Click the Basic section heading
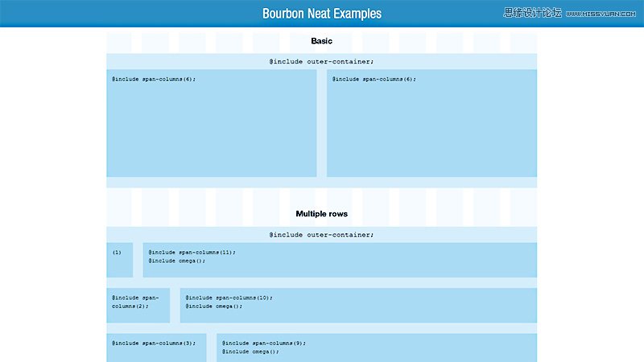Image resolution: width=644 pixels, height=362 pixels. click(321, 41)
